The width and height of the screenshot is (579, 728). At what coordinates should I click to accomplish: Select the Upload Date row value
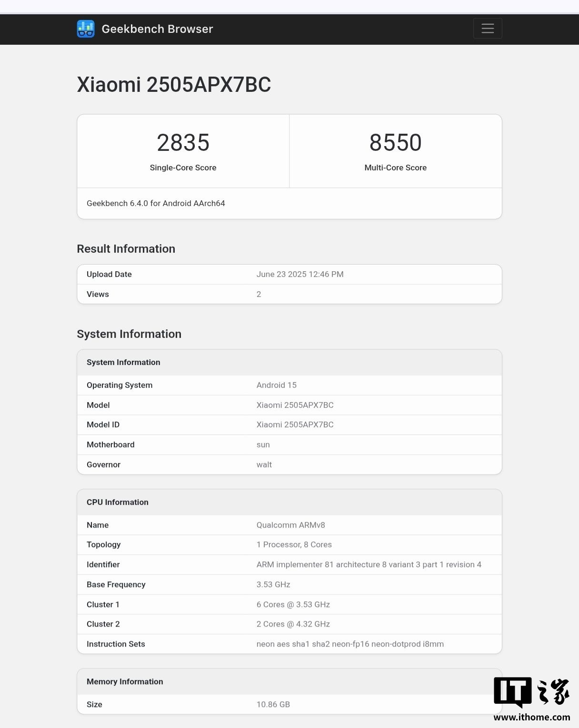300,274
